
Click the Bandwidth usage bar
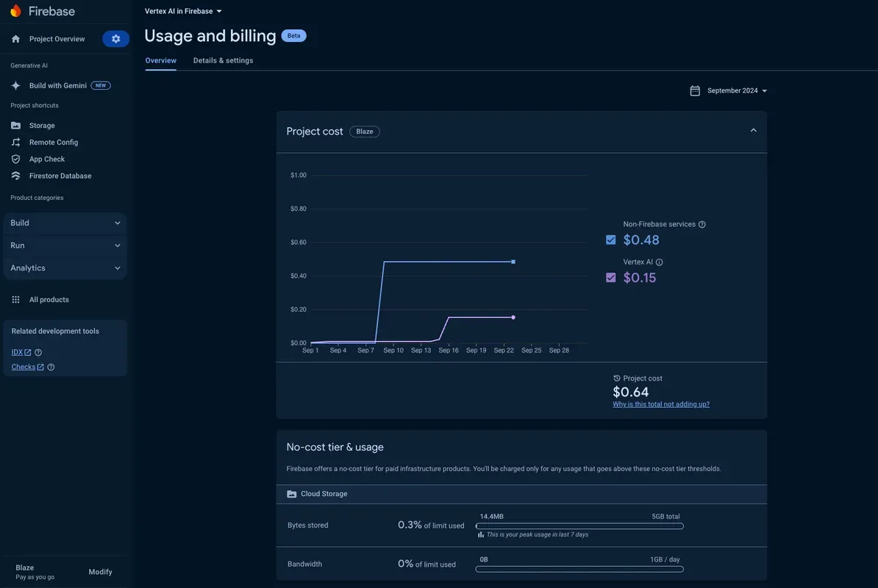[x=579, y=569]
